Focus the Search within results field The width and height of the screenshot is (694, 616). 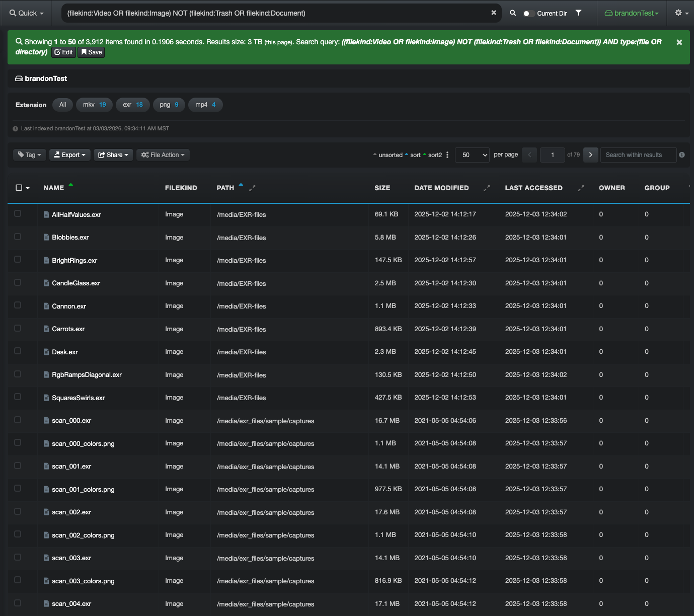point(639,155)
